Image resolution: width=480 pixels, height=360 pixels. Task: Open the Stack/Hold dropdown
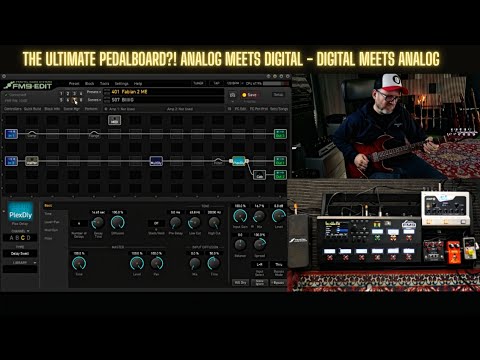[x=156, y=223]
